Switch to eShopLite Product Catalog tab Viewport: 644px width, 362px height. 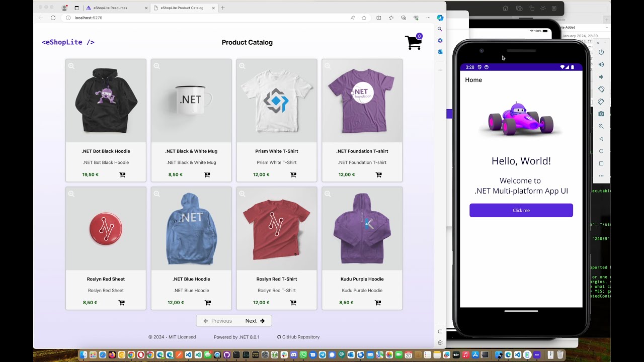pos(184,8)
